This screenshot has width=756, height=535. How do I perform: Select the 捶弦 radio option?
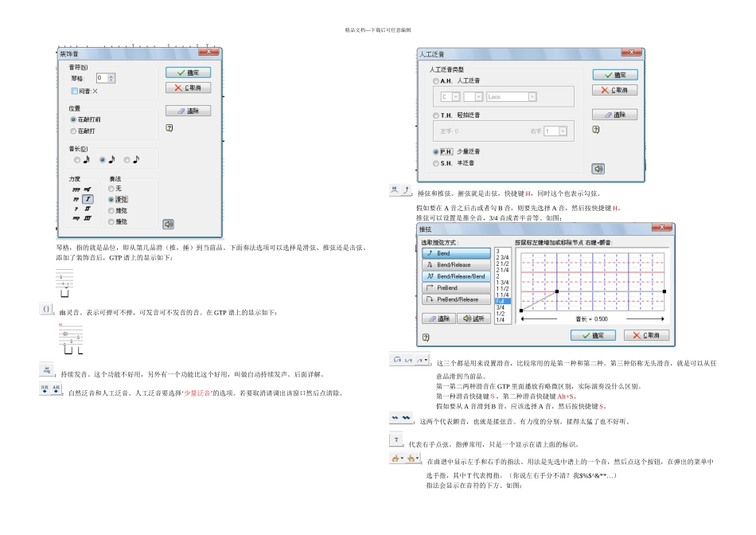[111, 222]
